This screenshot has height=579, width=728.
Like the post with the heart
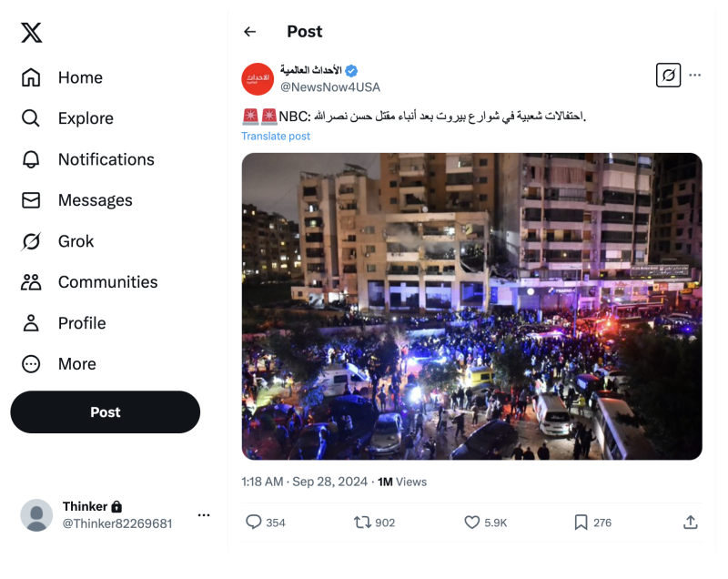pos(472,522)
